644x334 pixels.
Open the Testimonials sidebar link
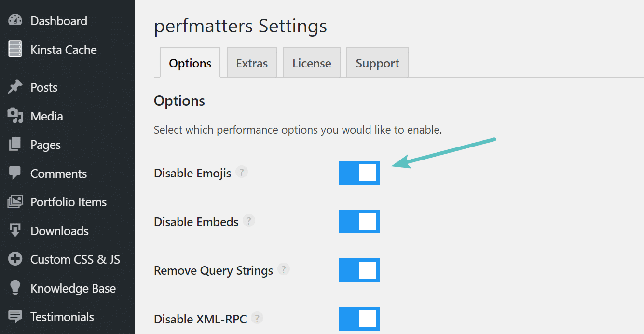tap(62, 317)
